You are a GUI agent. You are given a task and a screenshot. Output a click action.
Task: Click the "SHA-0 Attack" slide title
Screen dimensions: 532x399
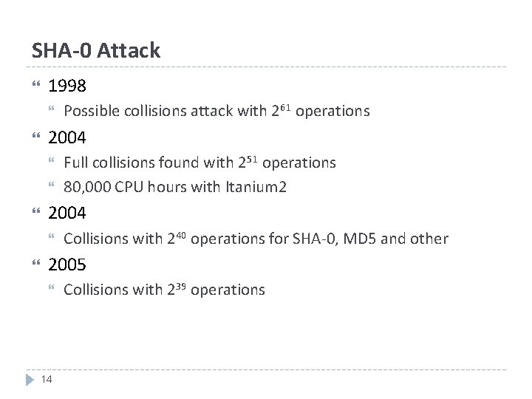(x=96, y=51)
